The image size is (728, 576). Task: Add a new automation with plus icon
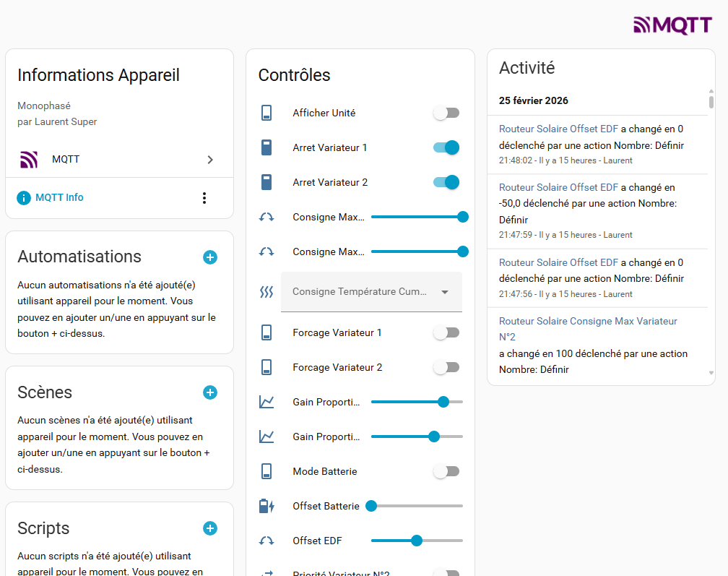point(210,257)
